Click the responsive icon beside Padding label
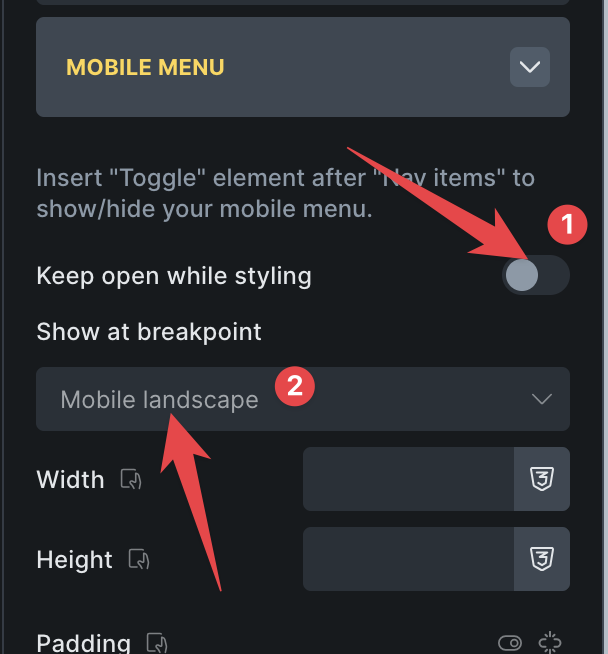The width and height of the screenshot is (608, 654). click(x=157, y=643)
